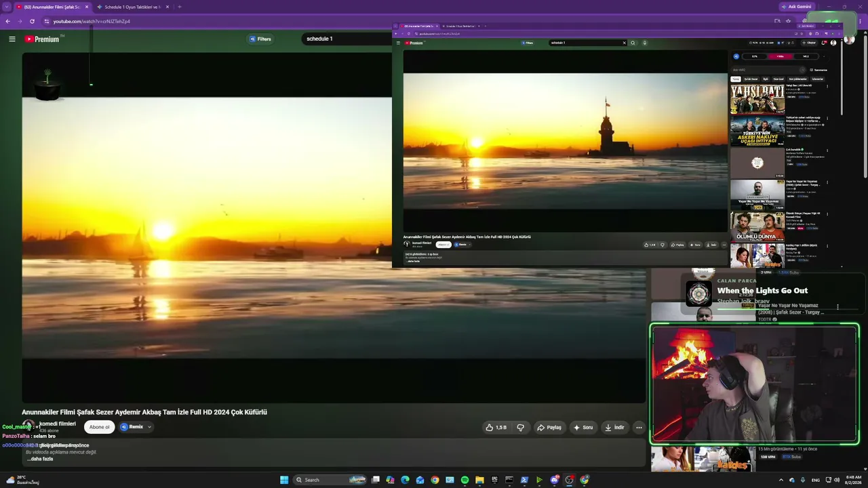Open options for the Yaşar Ne Yaşar video

(x=837, y=307)
